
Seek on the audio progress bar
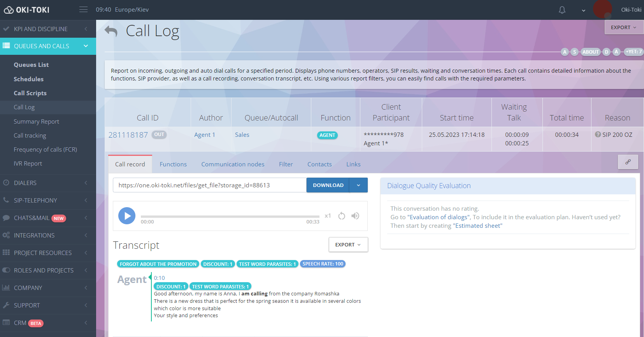point(230,217)
